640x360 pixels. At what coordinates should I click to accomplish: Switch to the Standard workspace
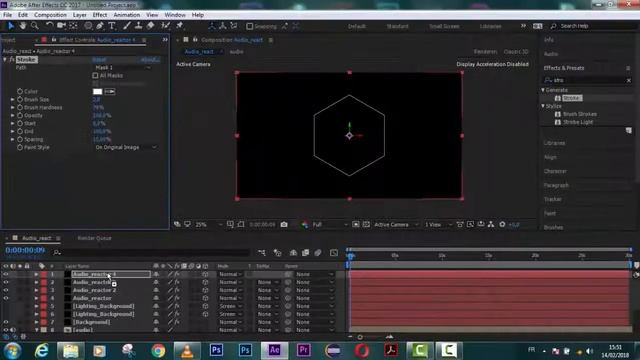pyautogui.click(x=397, y=26)
